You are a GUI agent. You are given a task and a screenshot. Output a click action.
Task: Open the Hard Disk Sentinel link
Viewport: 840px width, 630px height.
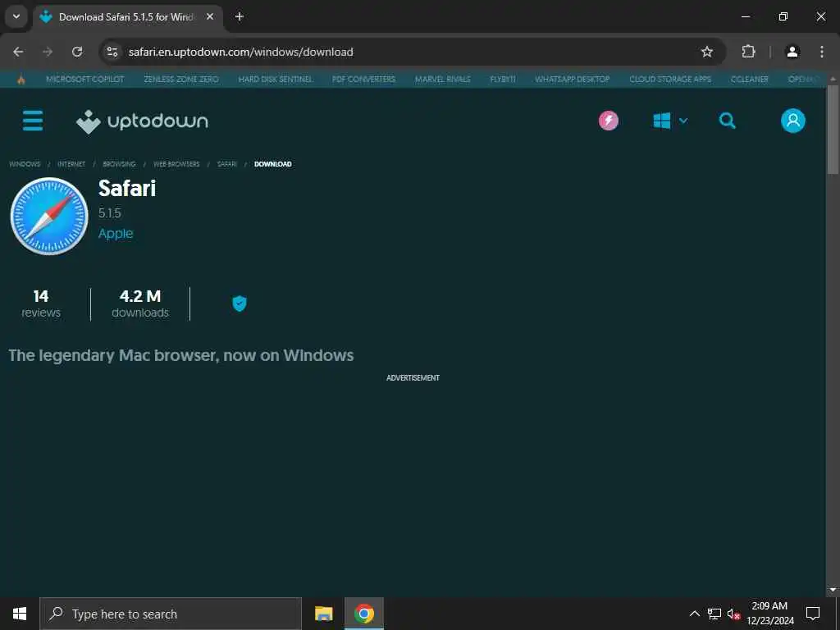click(276, 80)
